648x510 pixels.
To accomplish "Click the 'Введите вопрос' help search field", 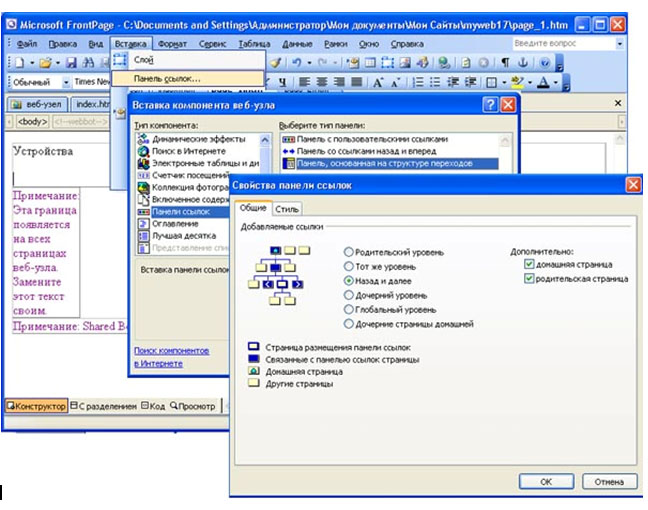I will (x=561, y=44).
